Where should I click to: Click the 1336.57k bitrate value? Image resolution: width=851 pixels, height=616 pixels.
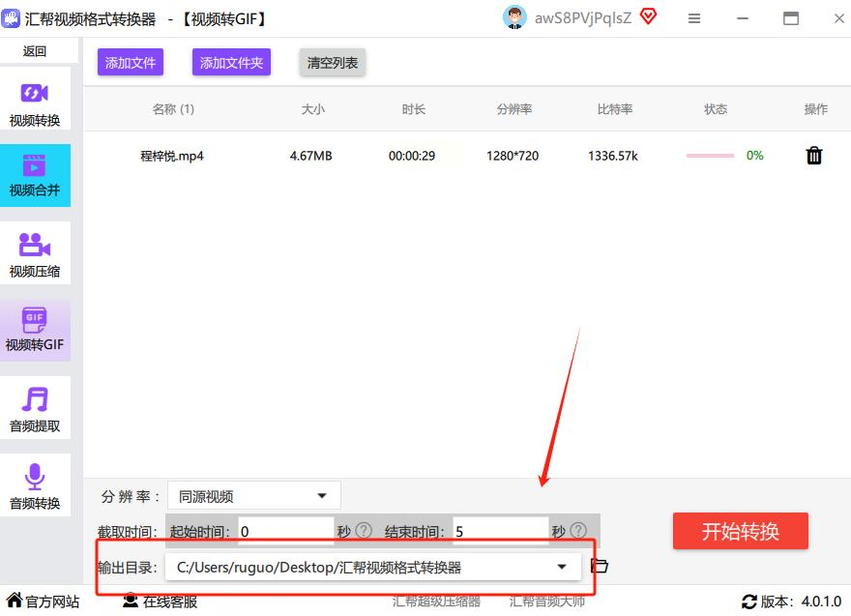pyautogui.click(x=613, y=156)
